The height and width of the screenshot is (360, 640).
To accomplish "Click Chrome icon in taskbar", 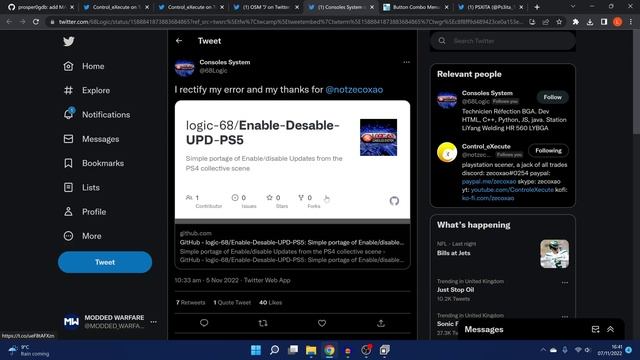I will [x=329, y=350].
